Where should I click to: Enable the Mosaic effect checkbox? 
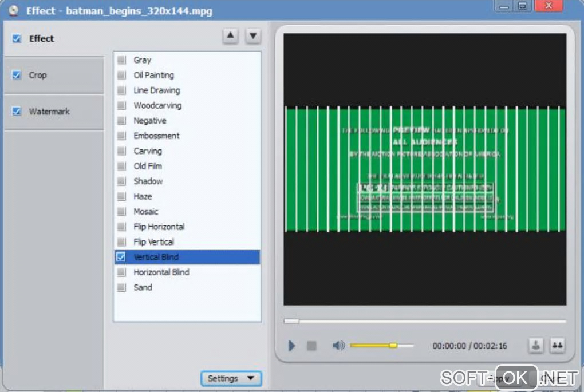point(121,211)
